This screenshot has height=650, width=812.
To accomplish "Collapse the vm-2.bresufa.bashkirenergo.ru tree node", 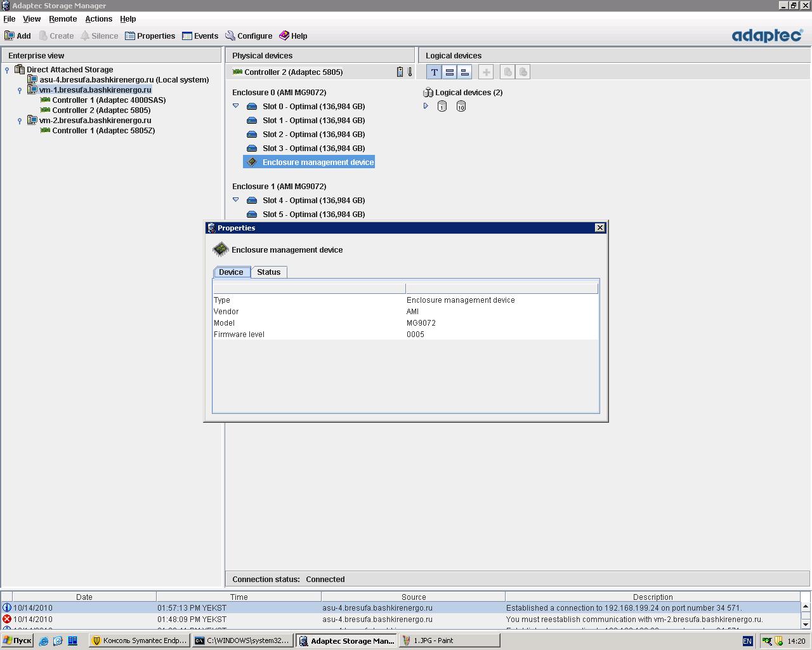I will pyautogui.click(x=20, y=121).
